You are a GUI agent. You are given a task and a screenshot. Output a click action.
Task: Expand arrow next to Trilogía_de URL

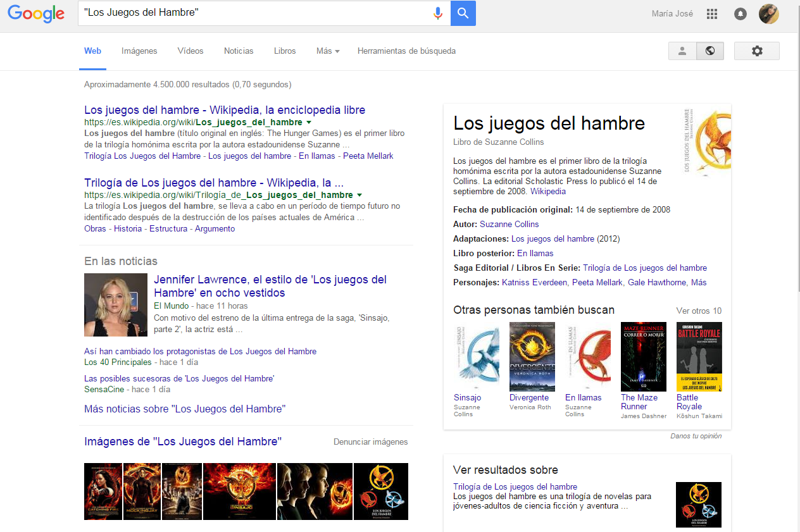[359, 195]
